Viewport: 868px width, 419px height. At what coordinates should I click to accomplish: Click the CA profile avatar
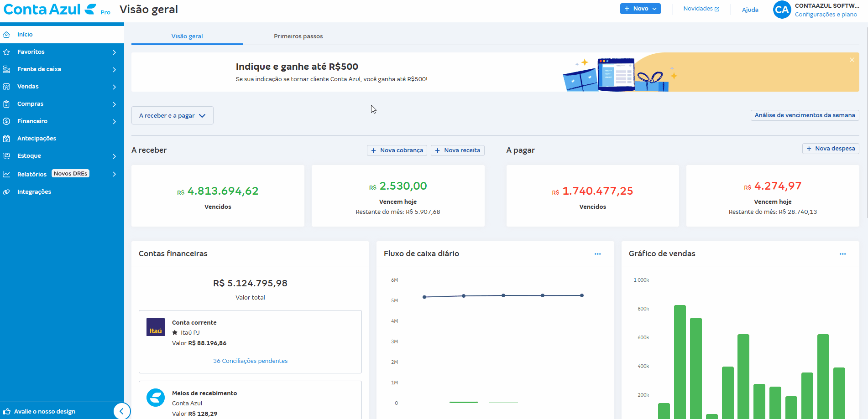click(781, 10)
